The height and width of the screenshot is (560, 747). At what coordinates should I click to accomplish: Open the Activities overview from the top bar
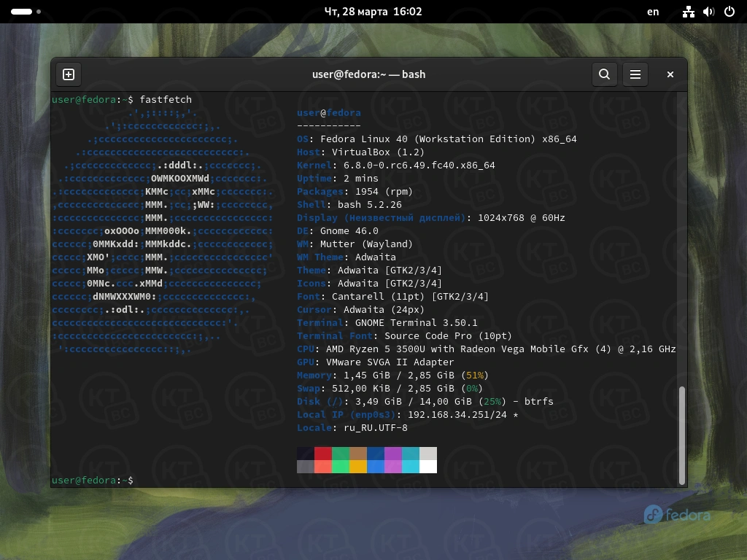26,12
